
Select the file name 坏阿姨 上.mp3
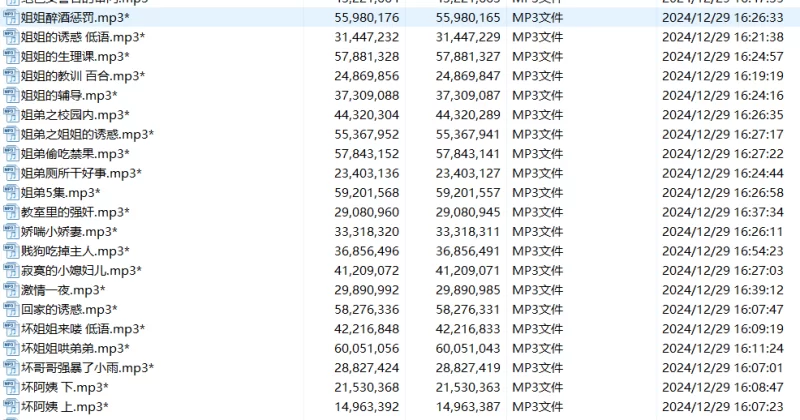65,407
